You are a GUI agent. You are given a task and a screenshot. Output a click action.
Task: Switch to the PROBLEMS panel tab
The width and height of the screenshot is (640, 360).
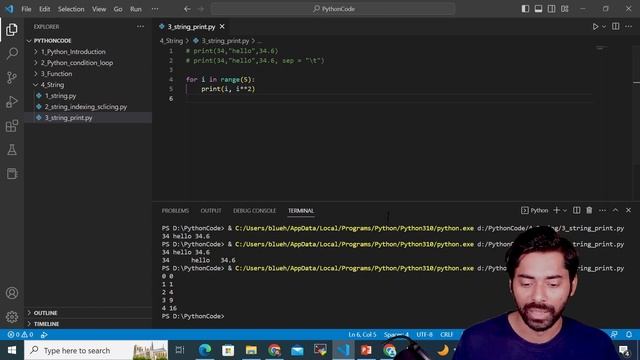coord(175,211)
